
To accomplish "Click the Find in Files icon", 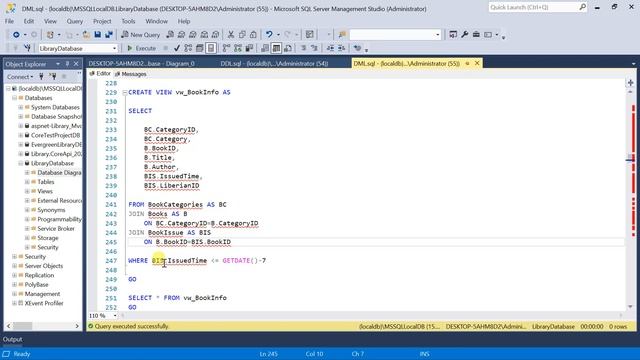I will click(x=342, y=35).
